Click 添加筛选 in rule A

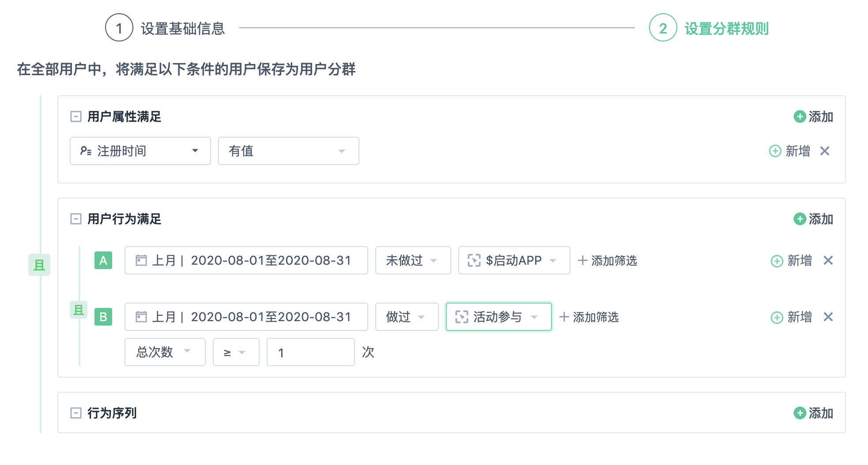(608, 260)
